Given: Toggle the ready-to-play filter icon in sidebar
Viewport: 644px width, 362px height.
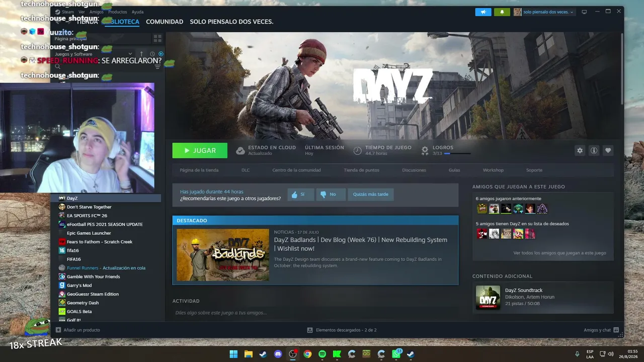Looking at the screenshot, I should click(x=161, y=54).
